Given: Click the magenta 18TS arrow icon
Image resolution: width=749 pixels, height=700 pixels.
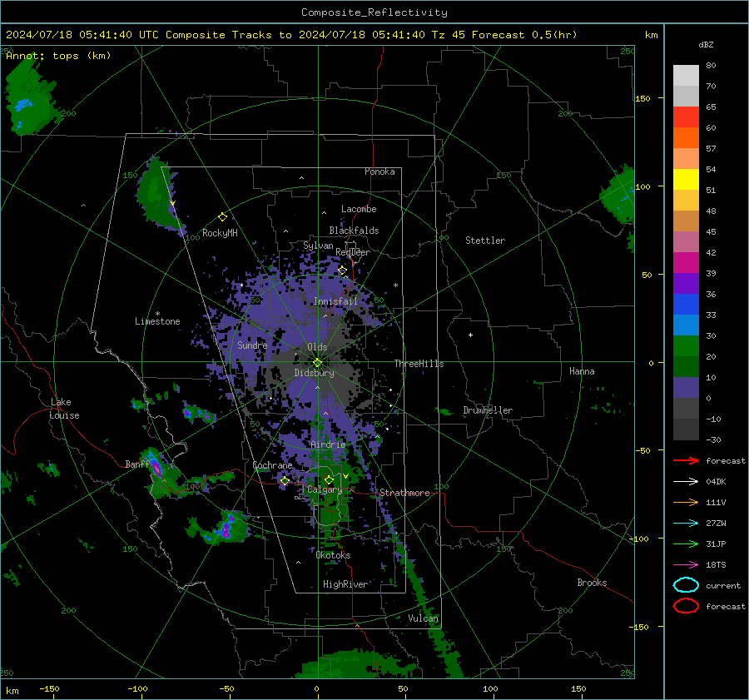Looking at the screenshot, I should click(x=686, y=565).
